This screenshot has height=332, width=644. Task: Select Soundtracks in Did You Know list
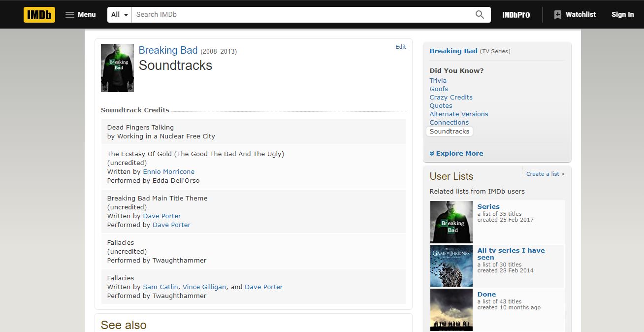[450, 132]
